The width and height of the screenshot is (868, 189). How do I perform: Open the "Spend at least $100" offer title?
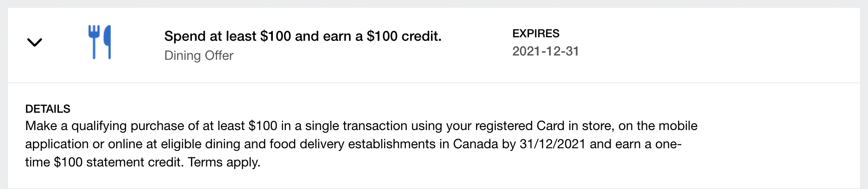[x=302, y=36]
